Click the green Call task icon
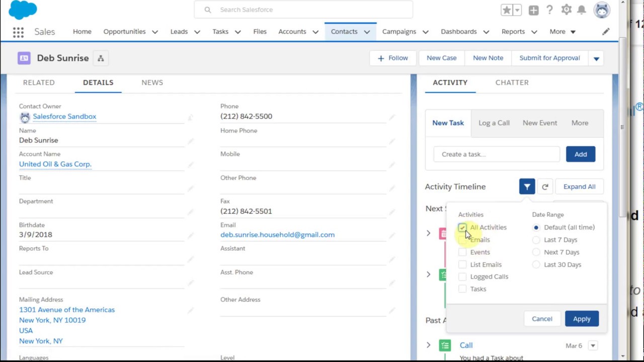The width and height of the screenshot is (644, 362). [x=445, y=345]
